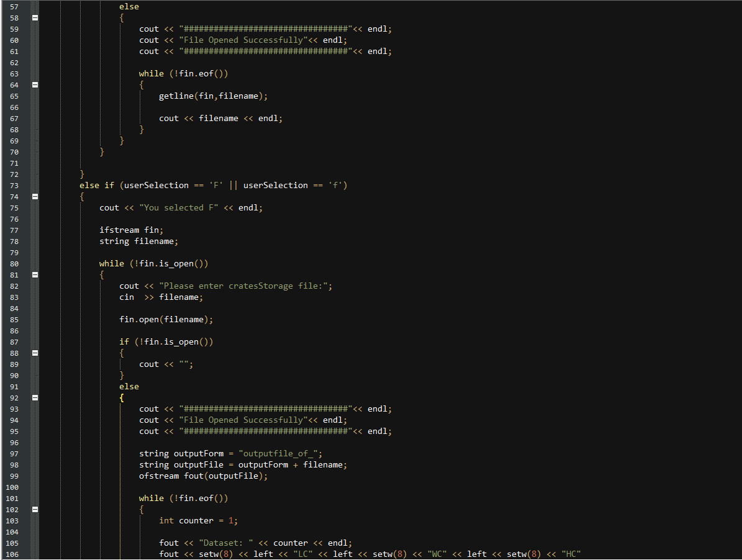Click the string "You selected F"
This screenshot has width=742, height=560.
coord(179,207)
